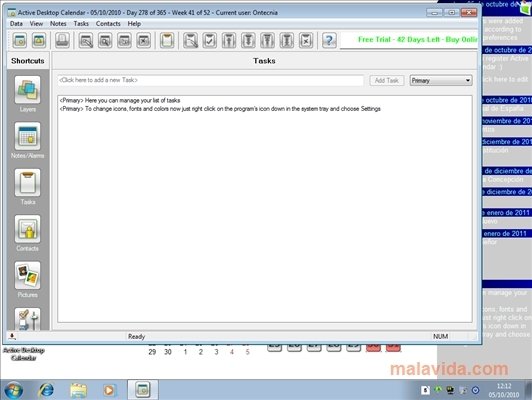Image resolution: width=532 pixels, height=400 pixels.
Task: Click the Free Trial Buy Online link
Action: coord(417,39)
